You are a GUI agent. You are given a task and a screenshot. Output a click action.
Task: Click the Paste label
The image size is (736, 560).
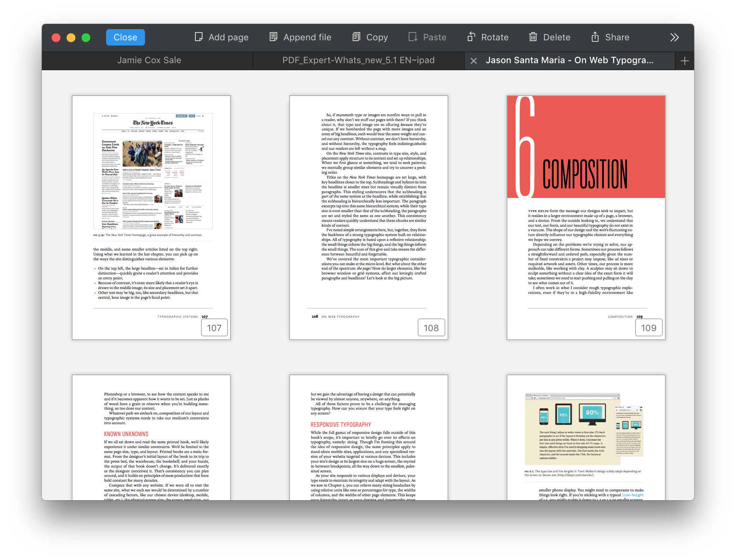click(435, 37)
